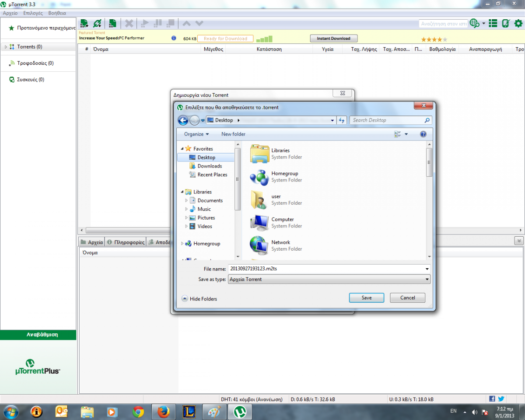Screen dimensions: 525x420
Task: Open Firefox from the taskbar
Action: [163, 412]
